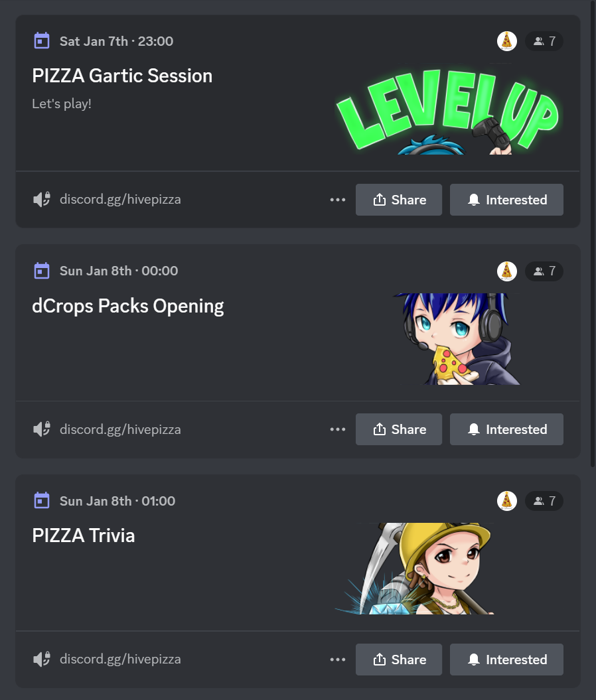View interested count on PIZZA Gartic Session

pyautogui.click(x=544, y=41)
